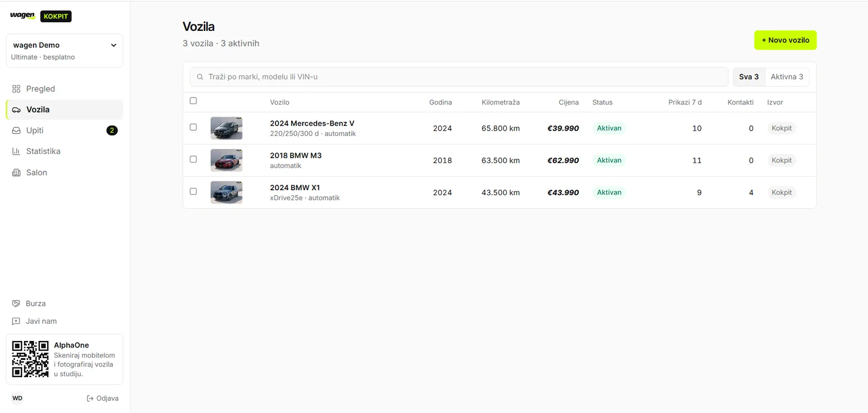Viewport: 868px width, 413px height.
Task: Click the Aktivan status of Mercedes-Benz V
Action: 609,128
